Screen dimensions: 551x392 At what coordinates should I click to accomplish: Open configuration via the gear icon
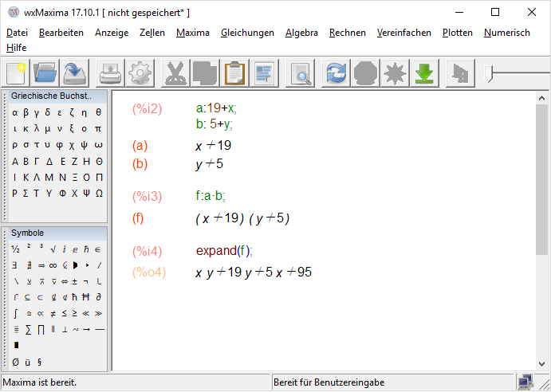click(x=140, y=74)
